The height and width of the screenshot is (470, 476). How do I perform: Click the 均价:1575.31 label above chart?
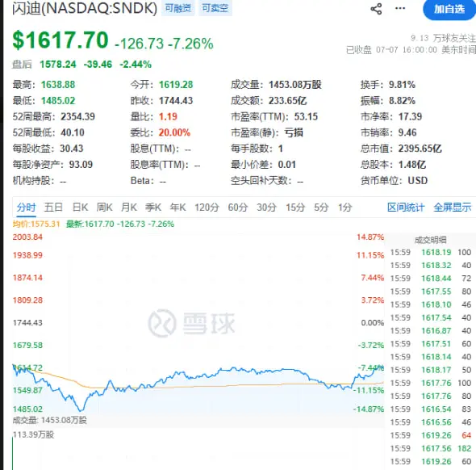[36, 225]
